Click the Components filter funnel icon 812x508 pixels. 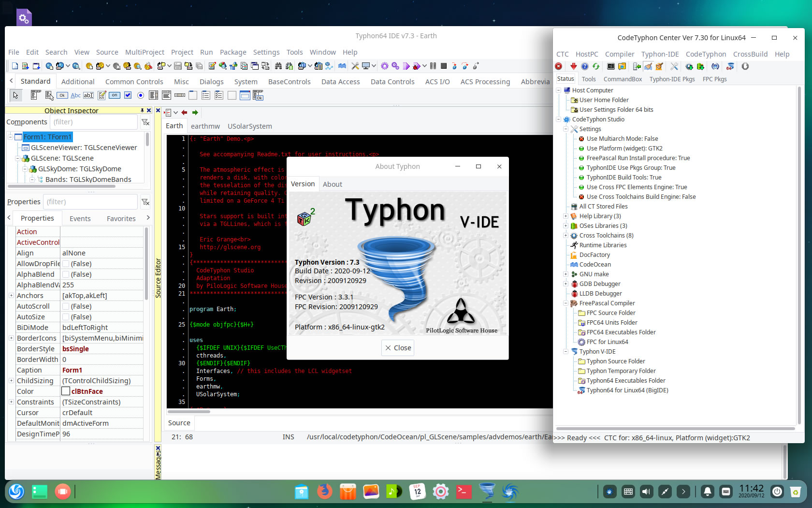[x=145, y=122]
